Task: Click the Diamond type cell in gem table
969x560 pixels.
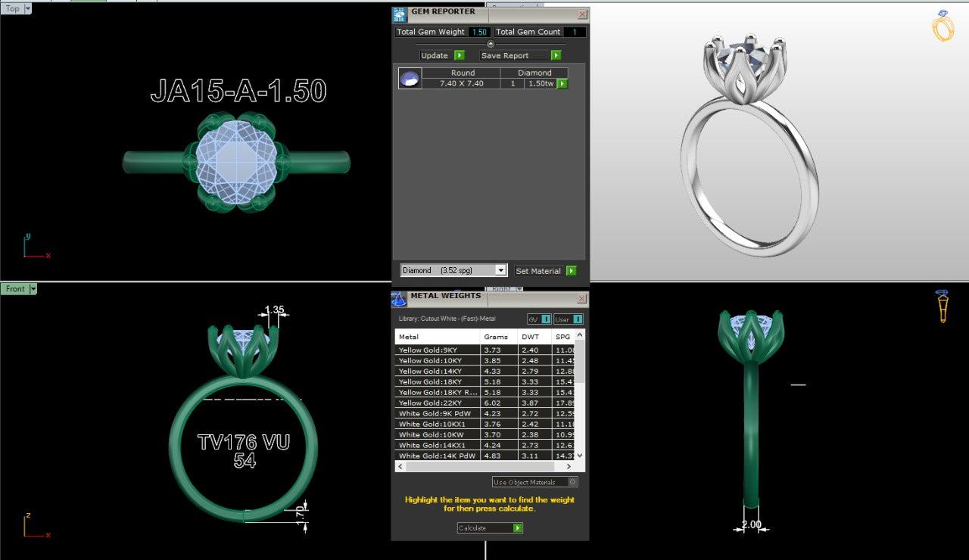Action: (534, 73)
